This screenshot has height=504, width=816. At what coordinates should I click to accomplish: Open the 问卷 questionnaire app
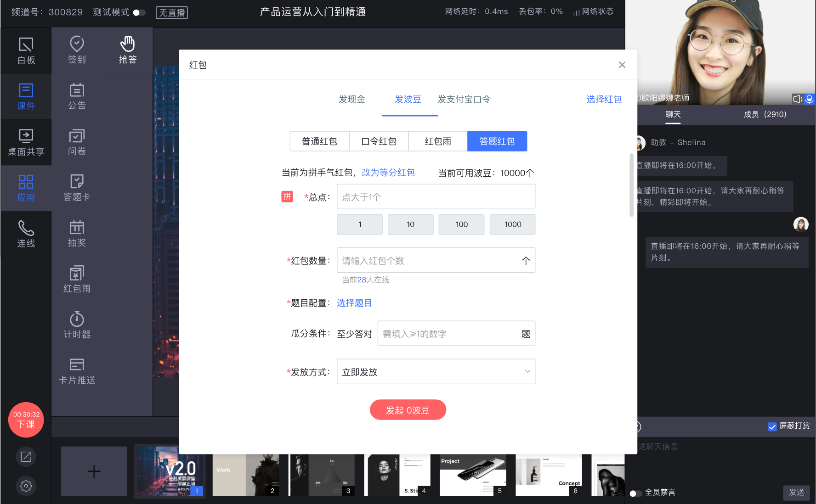point(77,142)
